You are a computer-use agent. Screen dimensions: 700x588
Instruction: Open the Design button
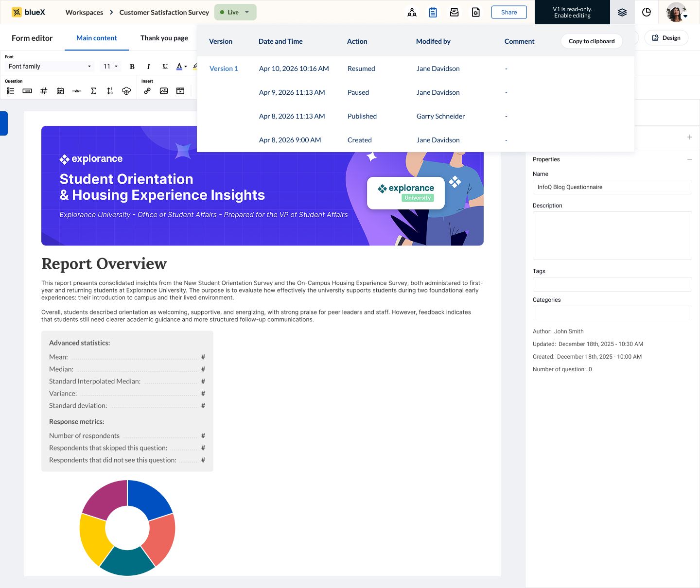click(666, 38)
